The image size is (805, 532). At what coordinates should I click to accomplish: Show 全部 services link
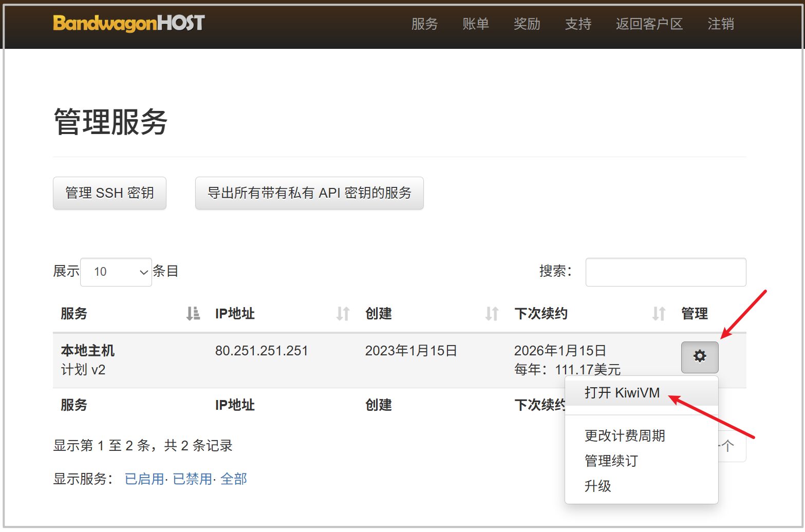click(234, 479)
